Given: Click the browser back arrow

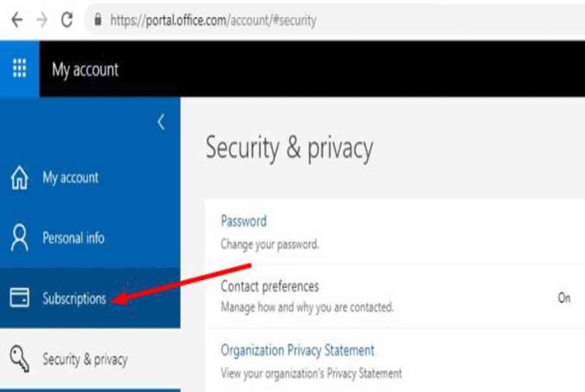Looking at the screenshot, I should (x=17, y=20).
